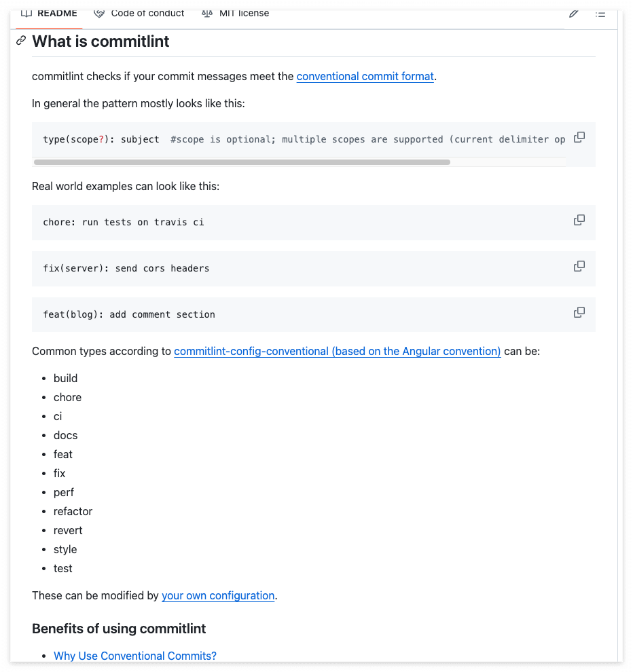Viewport: 633px width, 672px height.
Task: Follow the 'commitlint-config-conventional' link
Action: (x=337, y=351)
